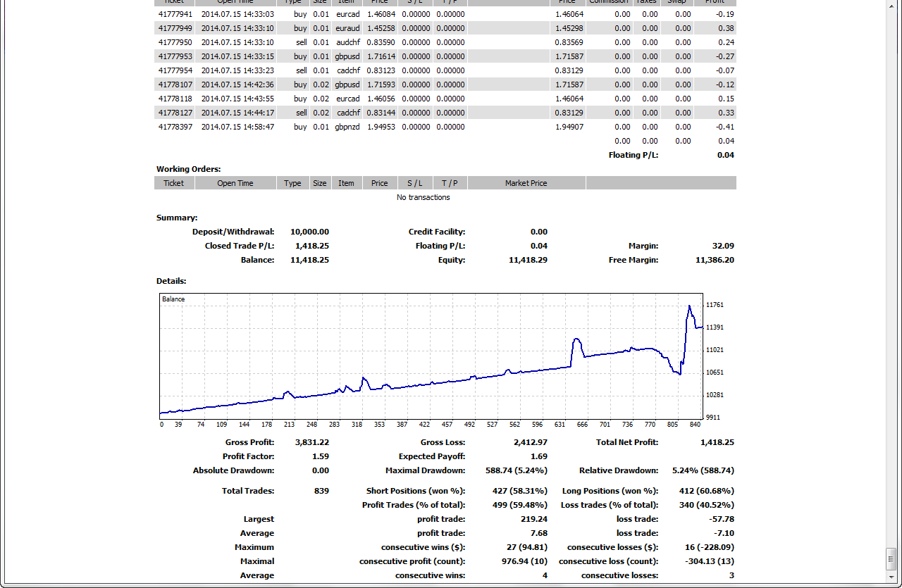The height and width of the screenshot is (588, 902).
Task: Click largest profit trade value 219.24
Action: pos(535,519)
